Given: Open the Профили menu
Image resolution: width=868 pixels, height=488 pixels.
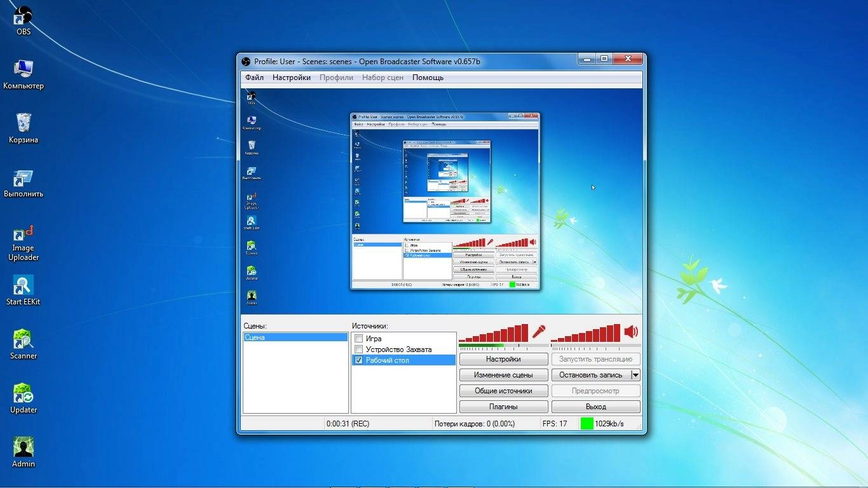Looking at the screenshot, I should click(336, 78).
